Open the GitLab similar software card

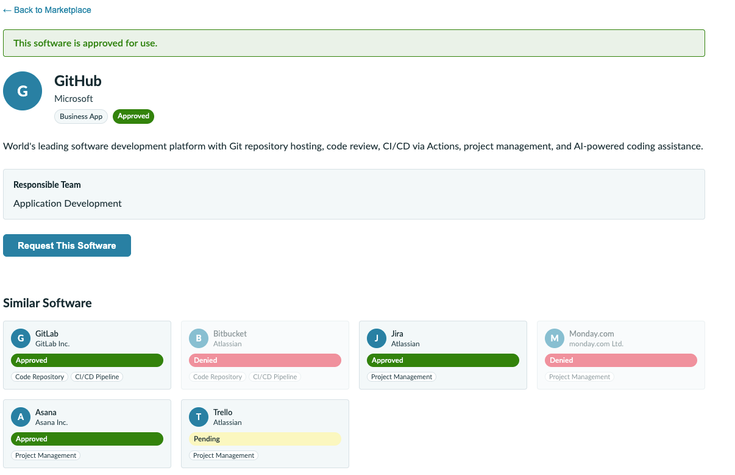tap(87, 355)
